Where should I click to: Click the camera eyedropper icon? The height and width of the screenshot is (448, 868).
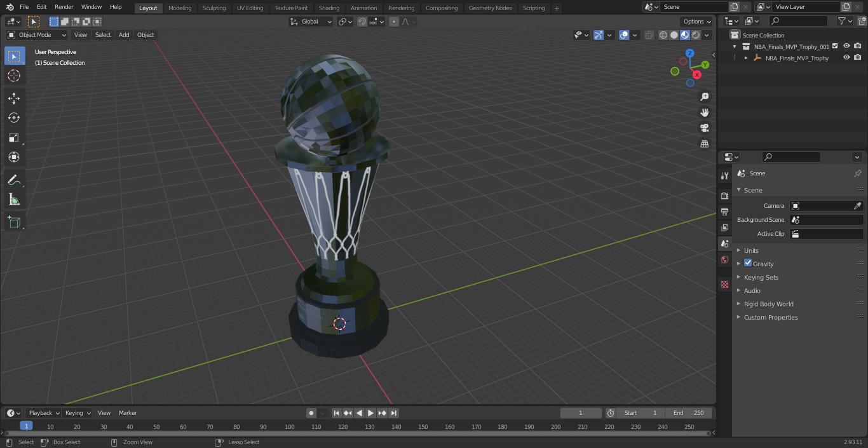[857, 206]
